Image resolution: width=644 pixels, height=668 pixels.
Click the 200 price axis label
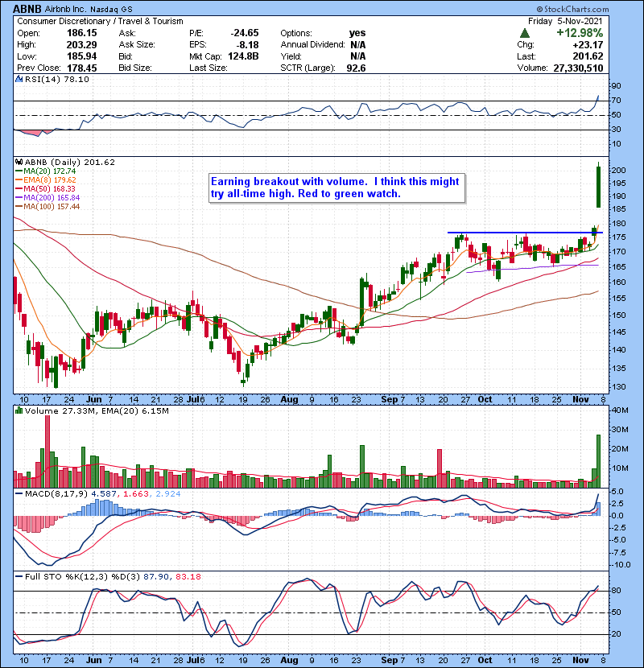point(618,171)
